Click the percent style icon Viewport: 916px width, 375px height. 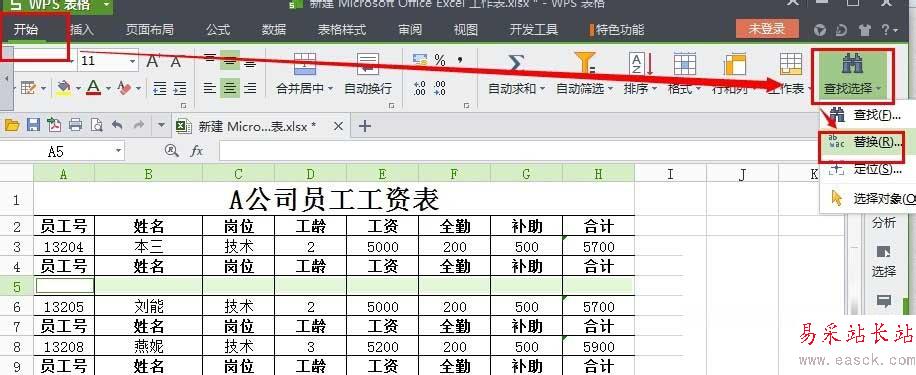click(x=439, y=60)
